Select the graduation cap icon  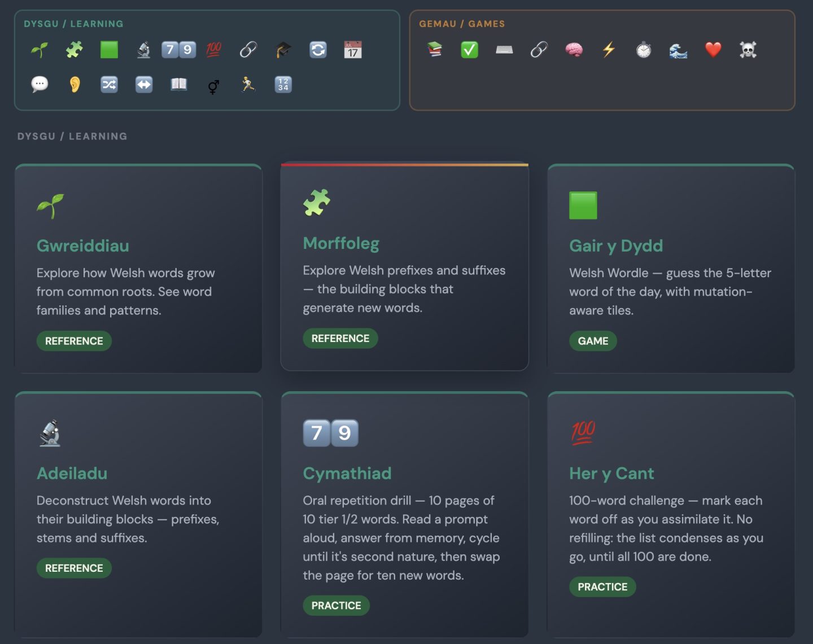(283, 50)
